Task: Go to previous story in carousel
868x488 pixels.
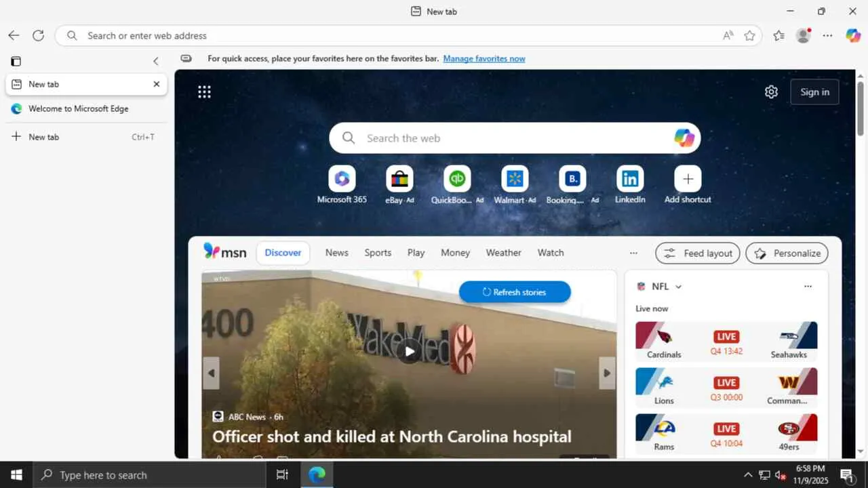Action: click(x=211, y=373)
